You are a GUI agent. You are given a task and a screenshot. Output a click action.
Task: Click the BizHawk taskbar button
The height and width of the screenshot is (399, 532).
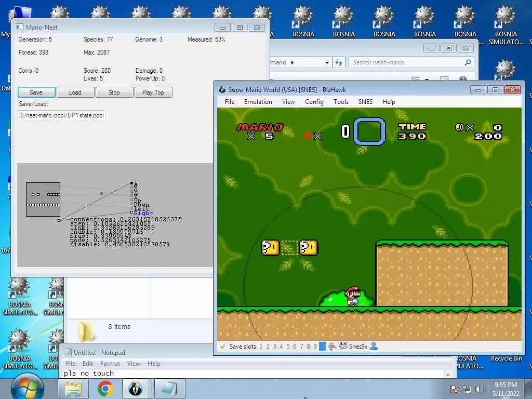pyautogui.click(x=136, y=389)
